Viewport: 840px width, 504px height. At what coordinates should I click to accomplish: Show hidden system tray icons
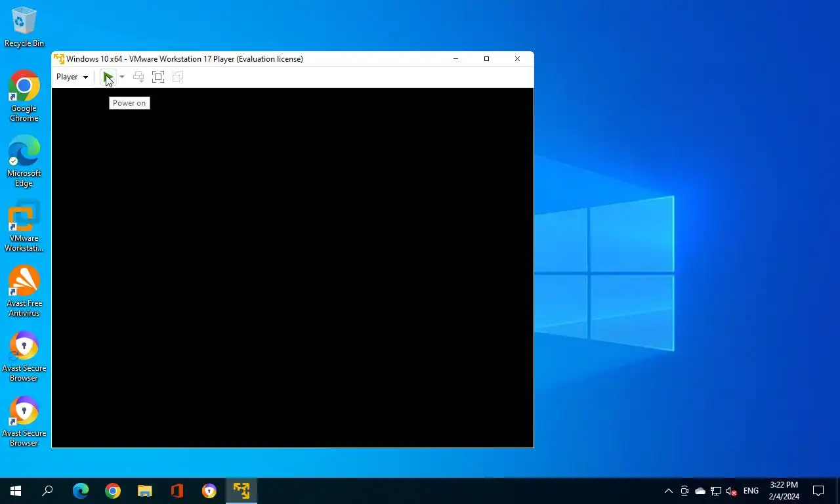tap(669, 491)
